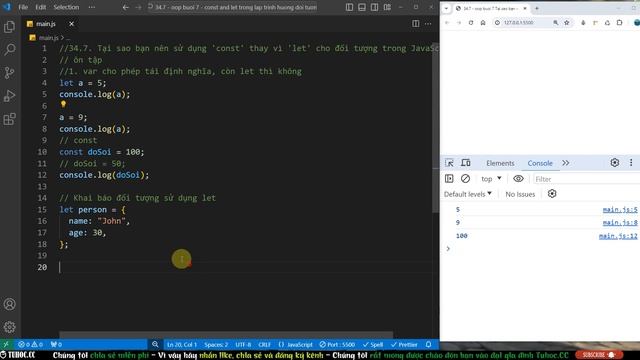Reload the browser page
Image resolution: width=640 pixels, height=360 pixels.
pos(471,23)
